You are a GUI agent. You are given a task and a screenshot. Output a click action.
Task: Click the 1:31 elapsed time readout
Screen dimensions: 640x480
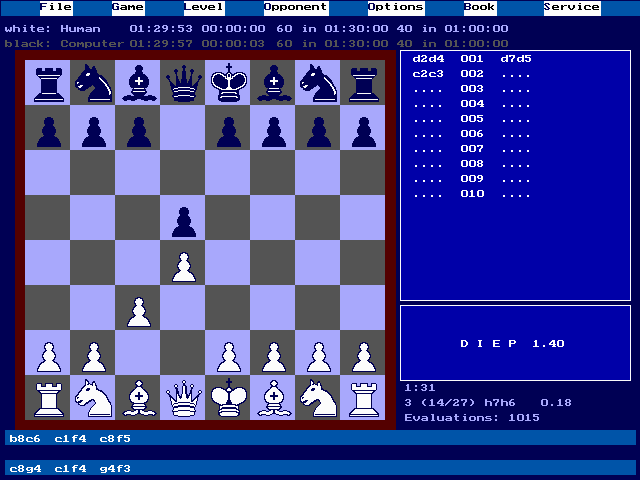pos(420,388)
